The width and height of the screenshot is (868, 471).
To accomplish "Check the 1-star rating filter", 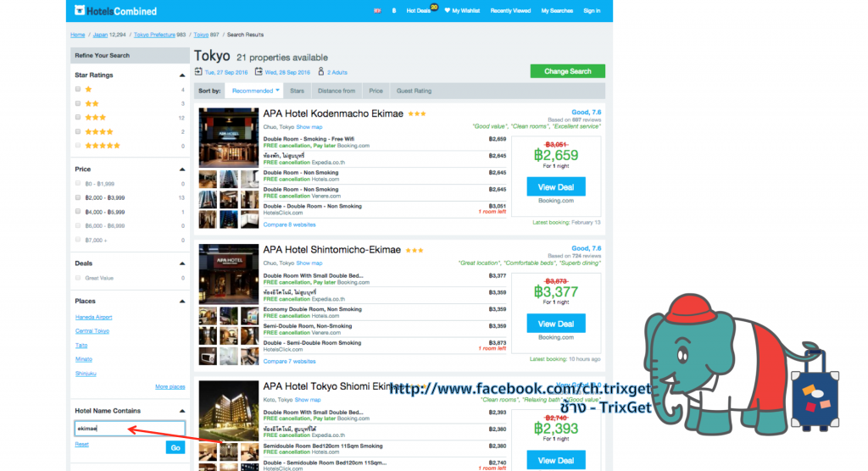I will (78, 89).
